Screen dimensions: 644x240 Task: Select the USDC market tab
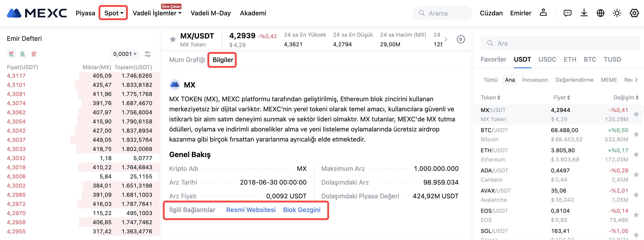pyautogui.click(x=547, y=59)
